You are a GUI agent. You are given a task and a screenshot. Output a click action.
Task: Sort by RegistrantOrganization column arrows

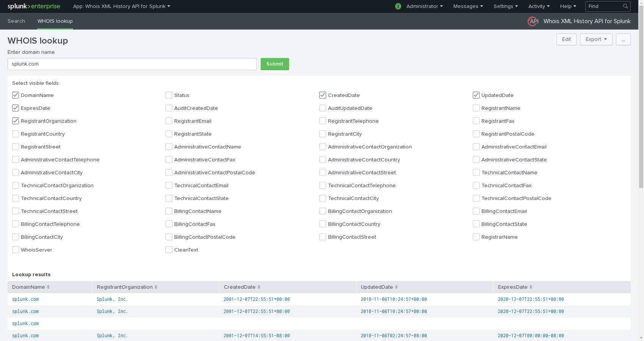156,287
